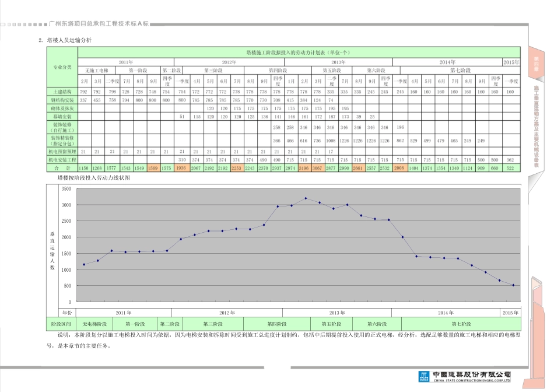Click the peak total cell 3196
Viewport: 554px width, 392px height.
pyautogui.click(x=303, y=168)
